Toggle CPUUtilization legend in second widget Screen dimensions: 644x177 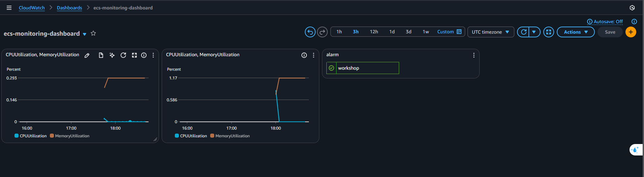[x=191, y=136]
